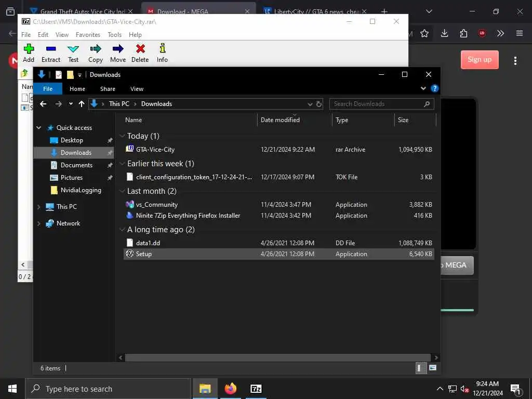Image resolution: width=532 pixels, height=399 pixels.
Task: Expand the This PC tree node
Action: (38, 207)
